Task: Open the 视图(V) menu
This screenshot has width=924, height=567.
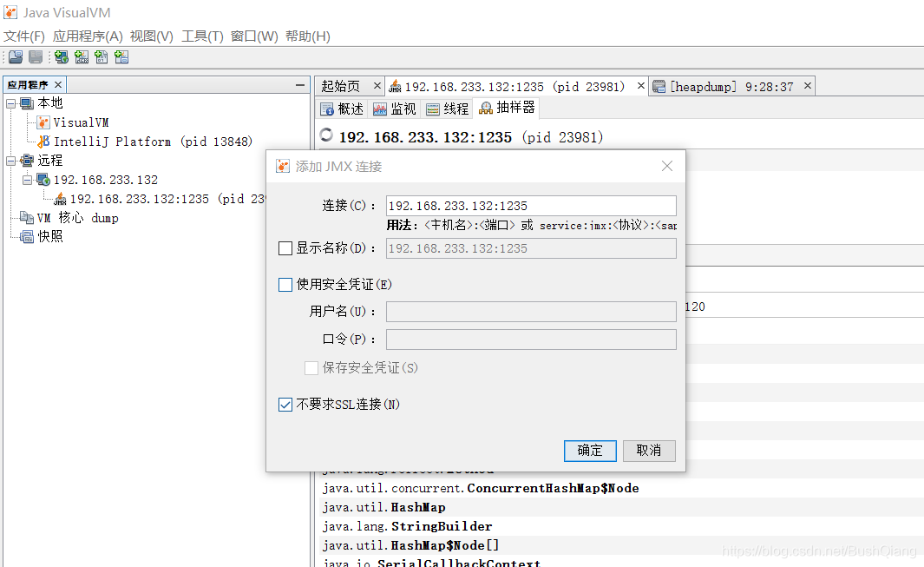Action: point(152,36)
